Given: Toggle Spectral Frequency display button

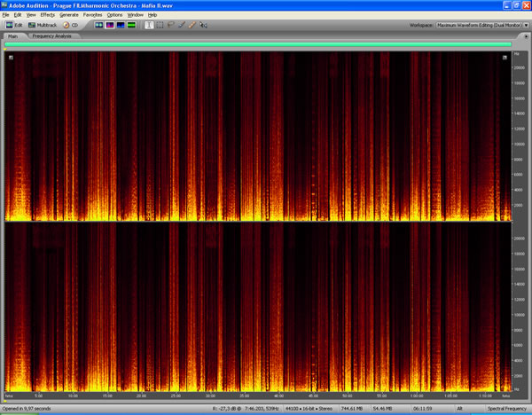Looking at the screenshot, I should (x=110, y=25).
